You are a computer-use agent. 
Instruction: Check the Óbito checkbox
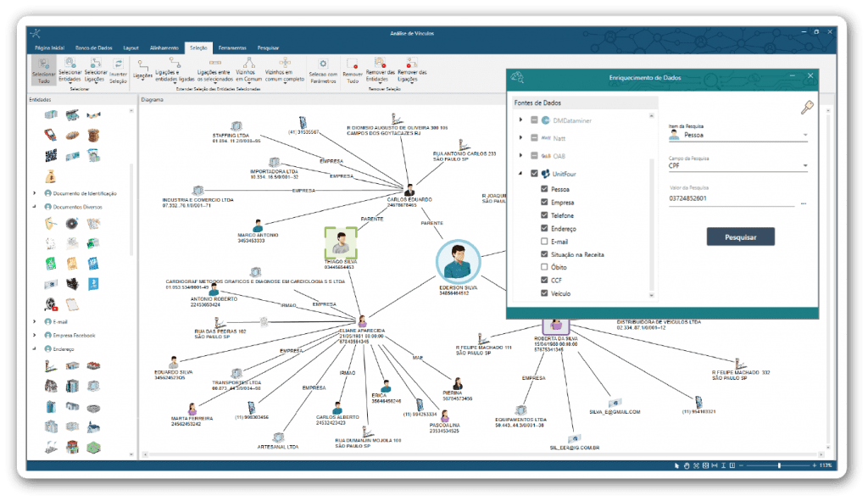(544, 267)
